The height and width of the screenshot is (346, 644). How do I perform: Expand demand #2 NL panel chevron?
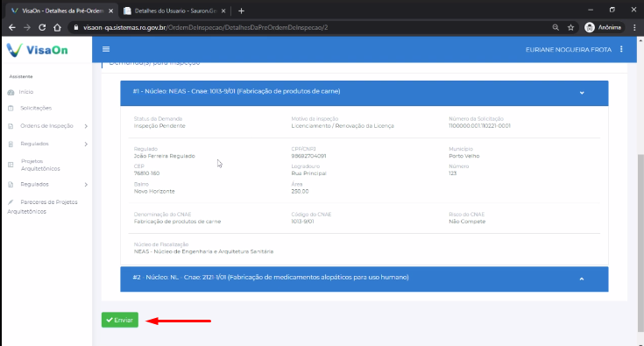click(582, 279)
